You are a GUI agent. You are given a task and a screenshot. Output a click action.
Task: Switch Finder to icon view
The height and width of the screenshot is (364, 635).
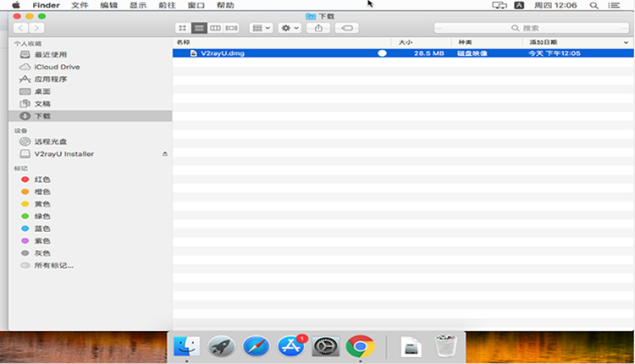pos(182,28)
